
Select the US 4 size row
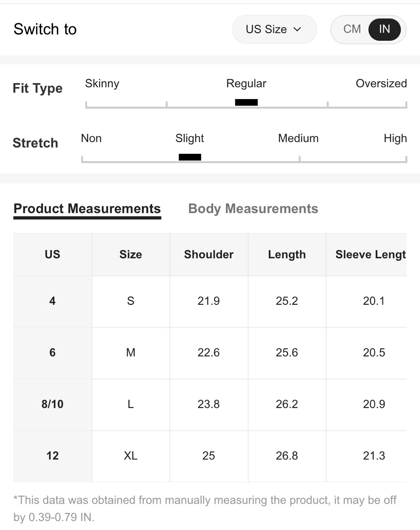pyautogui.click(x=210, y=301)
